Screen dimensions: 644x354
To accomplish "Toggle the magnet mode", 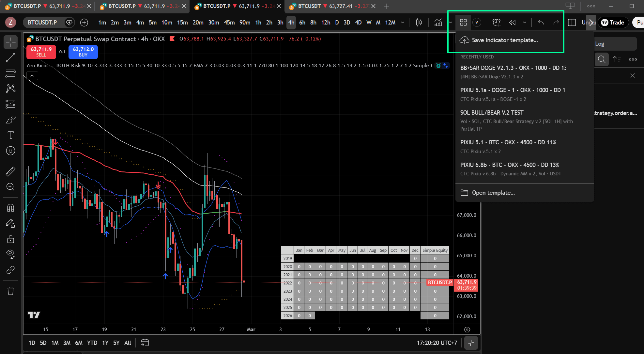I will click(x=10, y=208).
